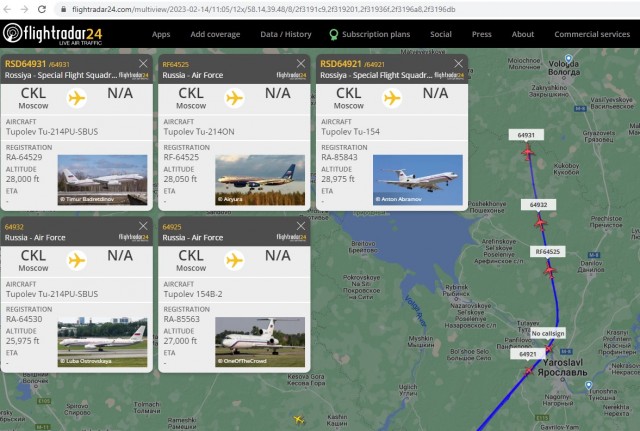Click the RSD64931 callsign heading
Screen dimensions: 640x431
pyautogui.click(x=25, y=64)
